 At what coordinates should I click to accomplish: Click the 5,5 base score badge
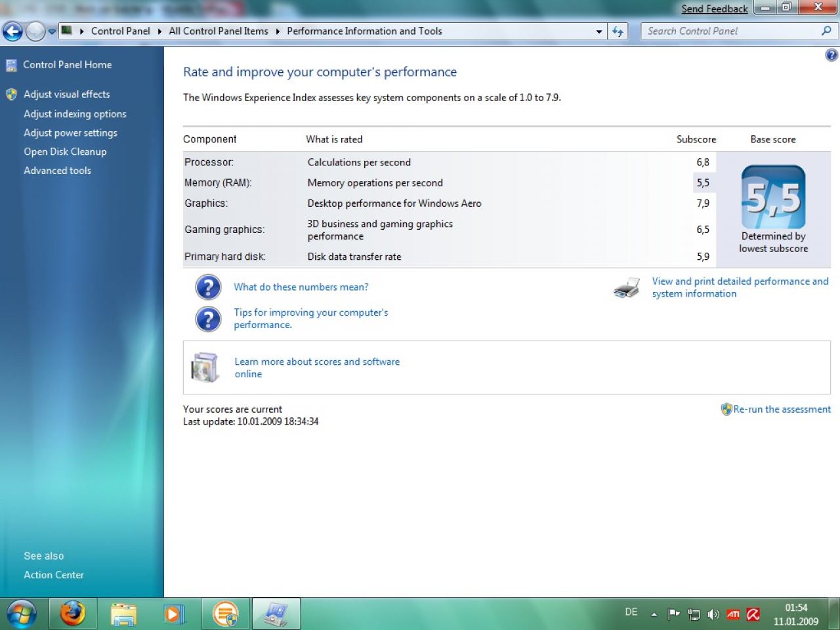773,197
